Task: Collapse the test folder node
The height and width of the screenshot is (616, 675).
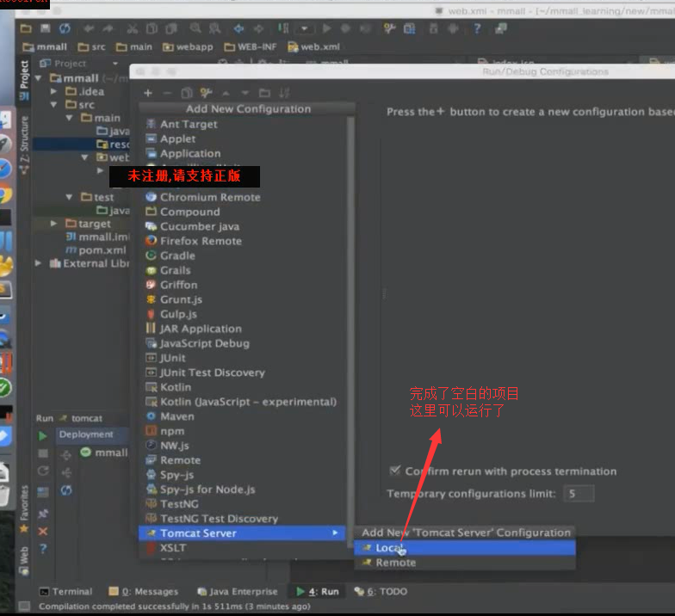Action: point(69,197)
